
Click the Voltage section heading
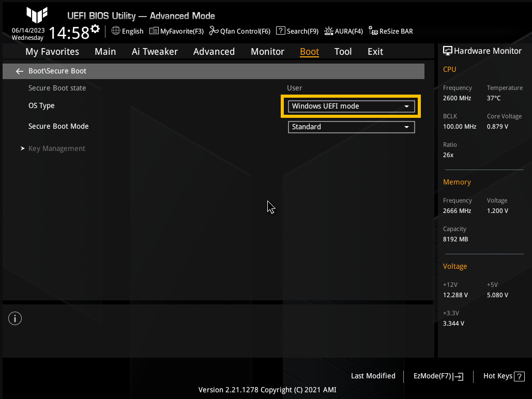coord(455,266)
